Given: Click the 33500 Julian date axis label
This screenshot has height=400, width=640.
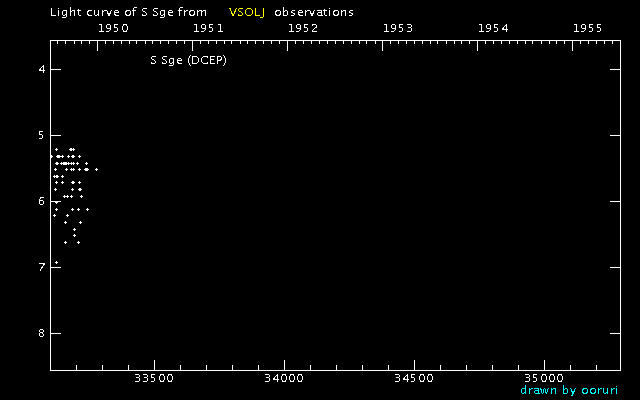Looking at the screenshot, I should click(x=153, y=379).
